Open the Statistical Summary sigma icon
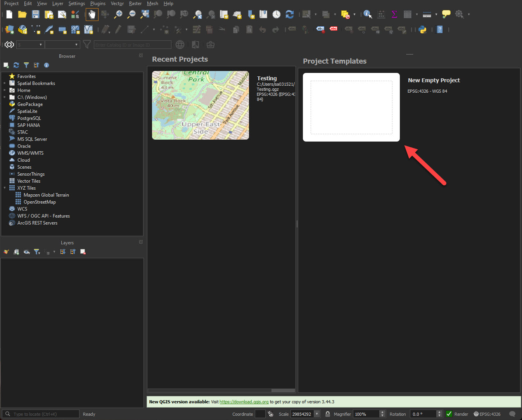 (x=394, y=15)
